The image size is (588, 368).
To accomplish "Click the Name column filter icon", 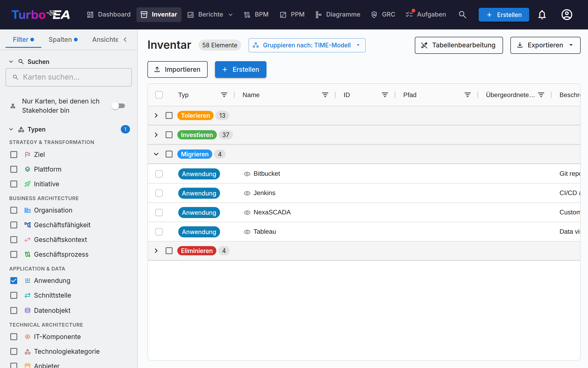I will (x=325, y=95).
